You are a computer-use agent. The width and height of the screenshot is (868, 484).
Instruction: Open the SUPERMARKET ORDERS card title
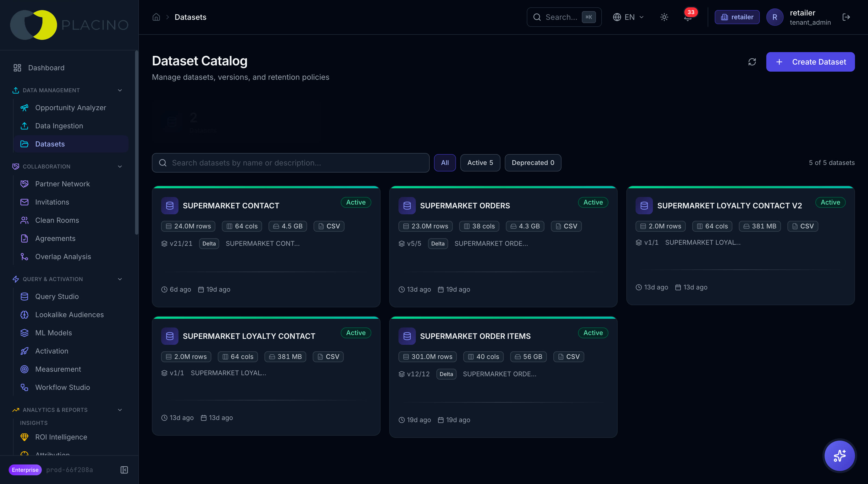click(x=465, y=206)
